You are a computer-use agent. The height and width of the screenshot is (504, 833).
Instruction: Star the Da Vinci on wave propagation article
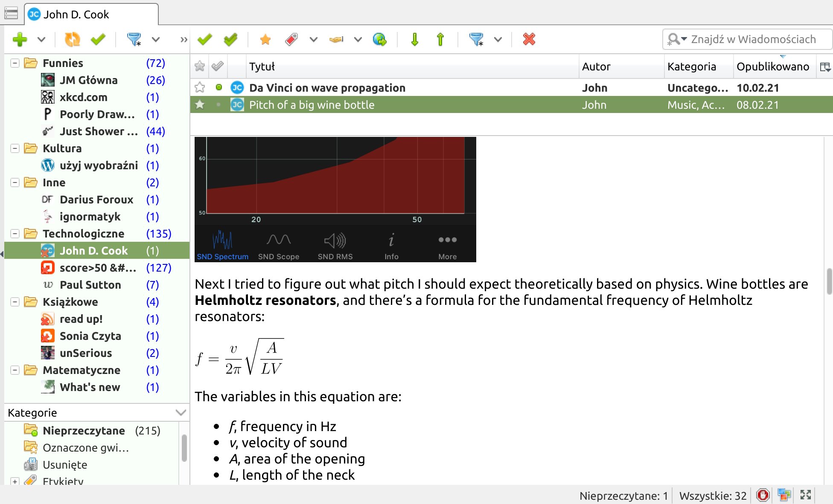200,88
